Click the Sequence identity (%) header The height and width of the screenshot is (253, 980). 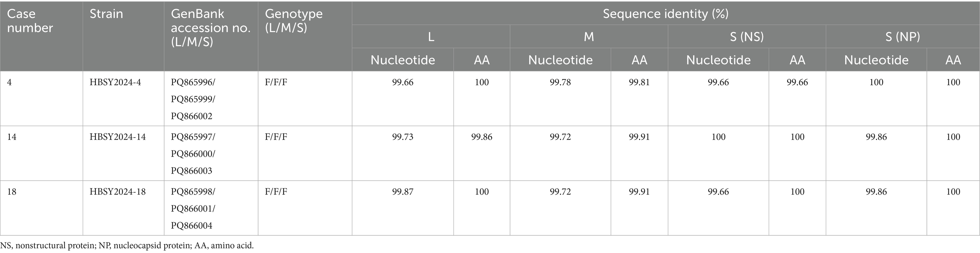point(665,14)
